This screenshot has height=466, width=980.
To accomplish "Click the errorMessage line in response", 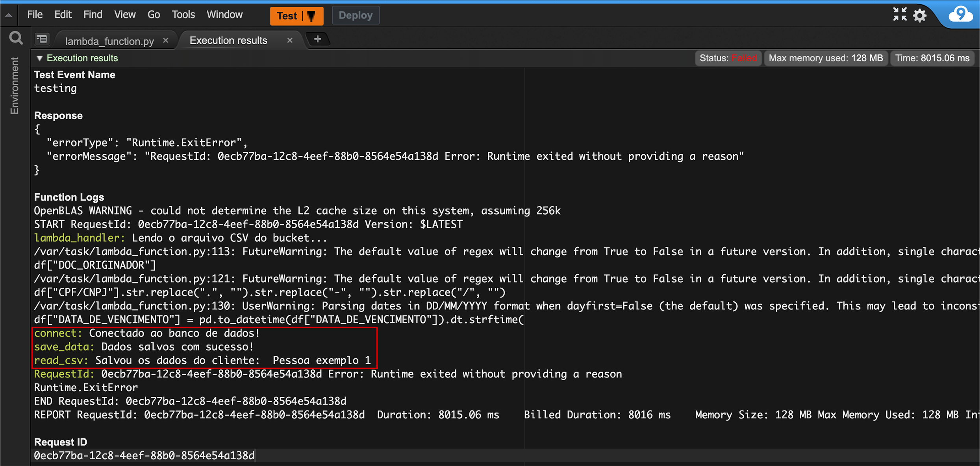I will (x=395, y=156).
